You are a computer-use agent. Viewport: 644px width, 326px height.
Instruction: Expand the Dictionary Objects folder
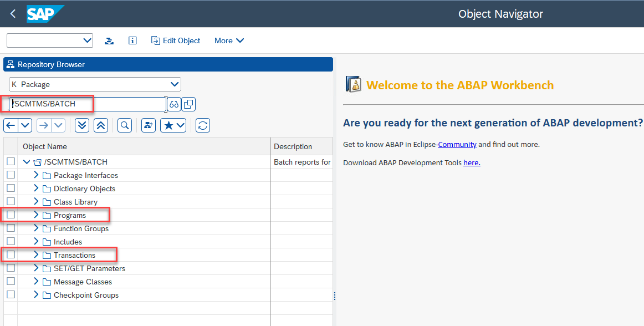(36, 189)
